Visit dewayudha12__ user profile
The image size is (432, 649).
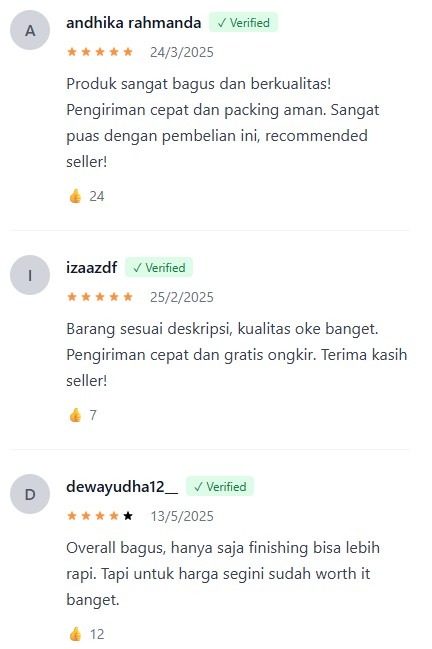[122, 486]
